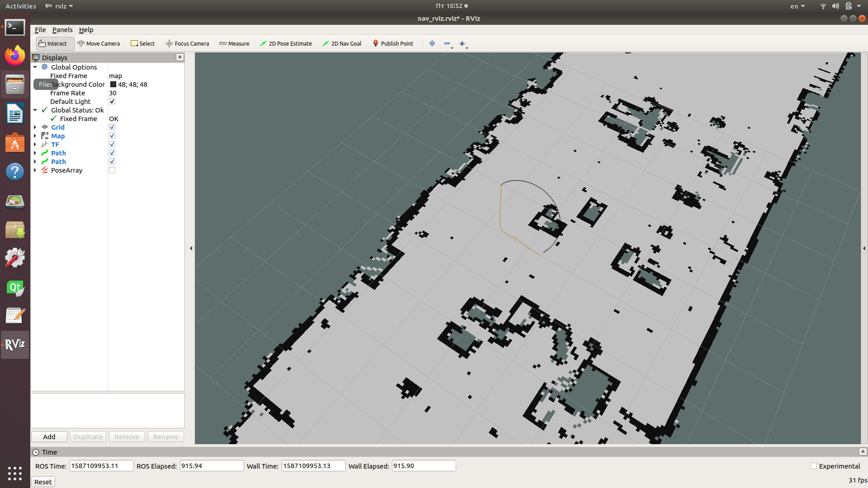Toggle the Default Light checkbox

(x=112, y=101)
